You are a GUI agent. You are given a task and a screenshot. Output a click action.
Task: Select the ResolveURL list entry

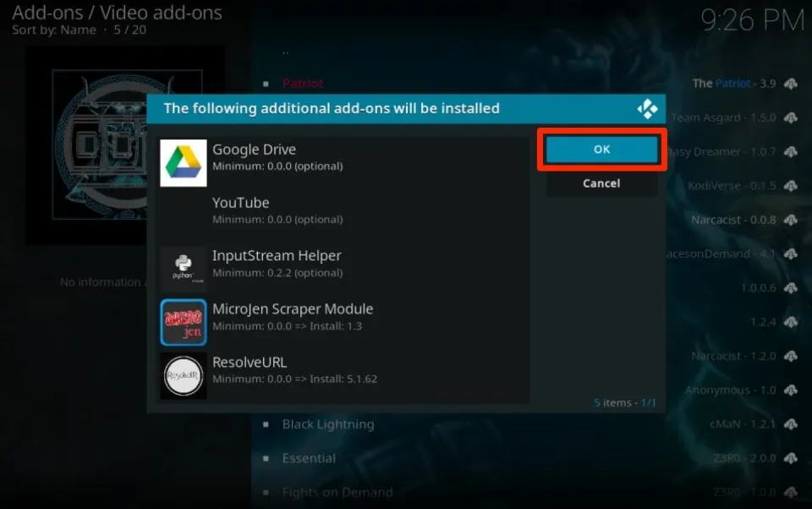coord(344,376)
